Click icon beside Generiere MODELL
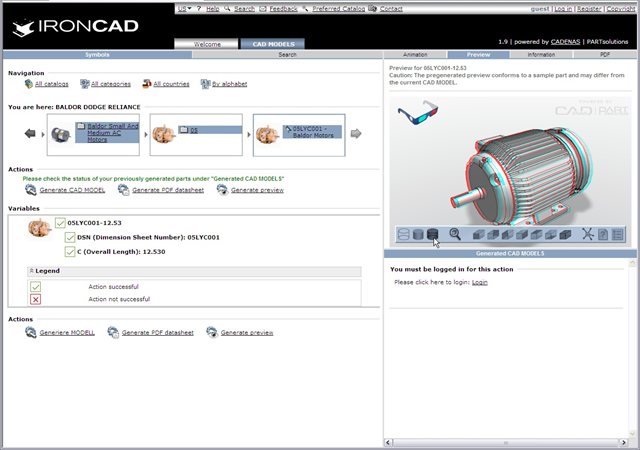The image size is (640, 450). 31,332
